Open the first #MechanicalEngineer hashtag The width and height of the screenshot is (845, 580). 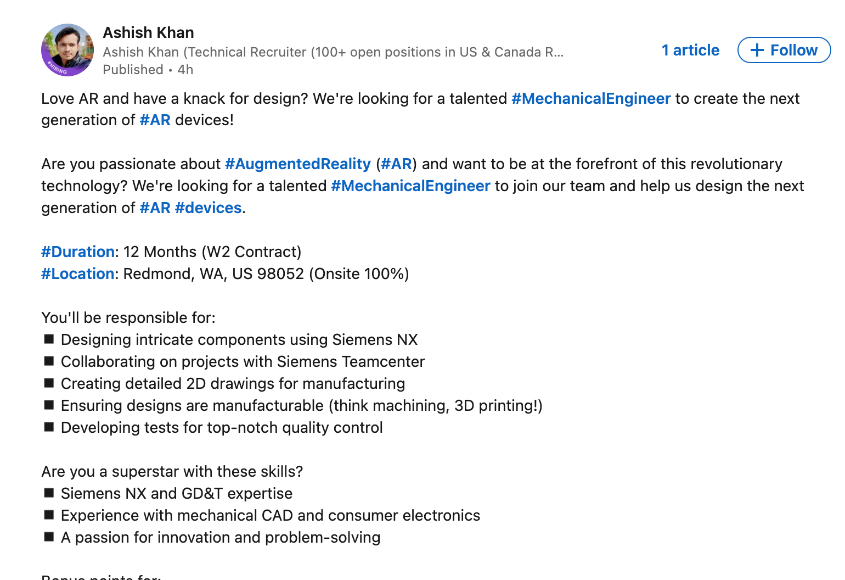click(x=591, y=99)
